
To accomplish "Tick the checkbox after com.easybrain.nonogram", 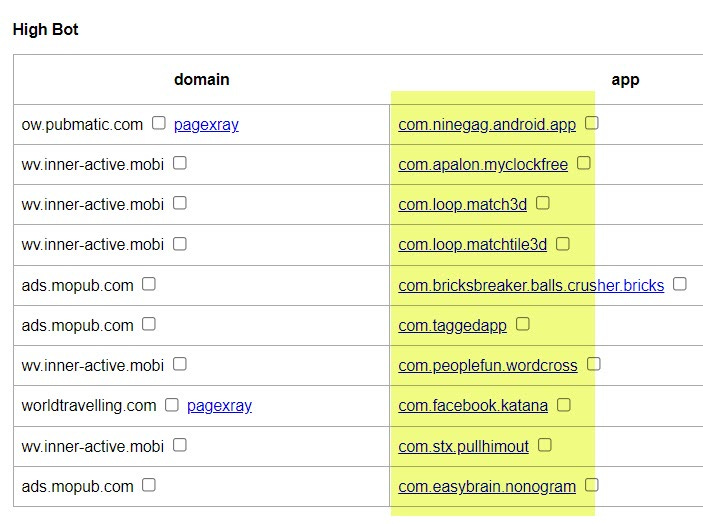I will (592, 485).
